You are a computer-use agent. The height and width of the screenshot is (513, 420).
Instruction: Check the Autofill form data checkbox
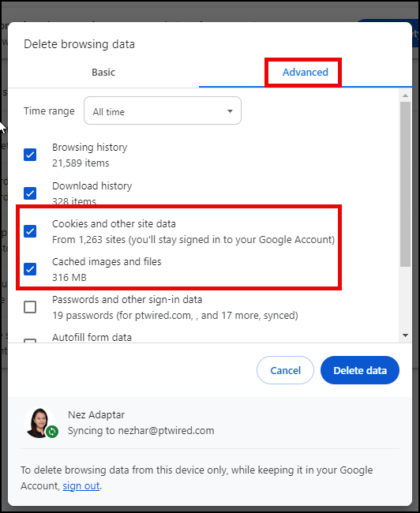coord(30,341)
